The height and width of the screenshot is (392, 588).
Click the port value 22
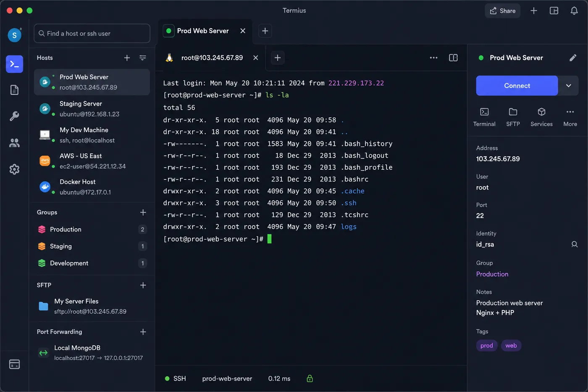pos(480,216)
